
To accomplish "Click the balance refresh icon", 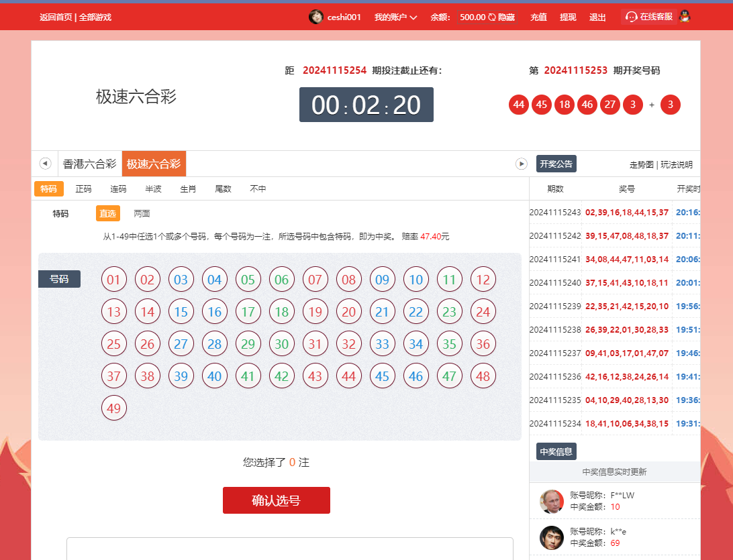I will tap(492, 17).
